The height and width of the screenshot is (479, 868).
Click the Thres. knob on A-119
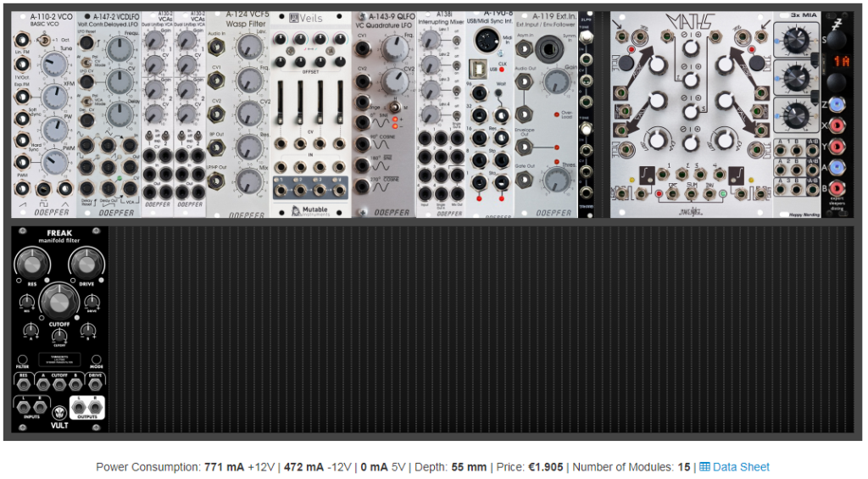click(556, 179)
